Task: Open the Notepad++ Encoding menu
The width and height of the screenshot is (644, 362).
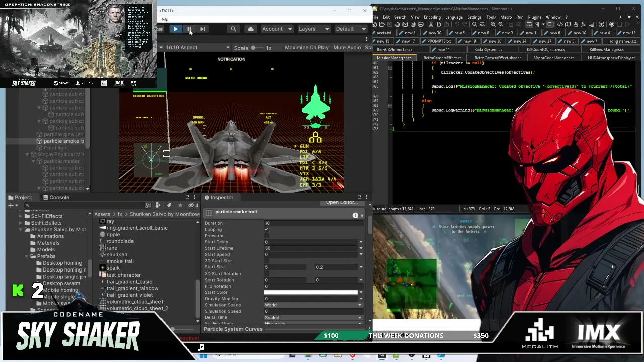Action: 432,17
